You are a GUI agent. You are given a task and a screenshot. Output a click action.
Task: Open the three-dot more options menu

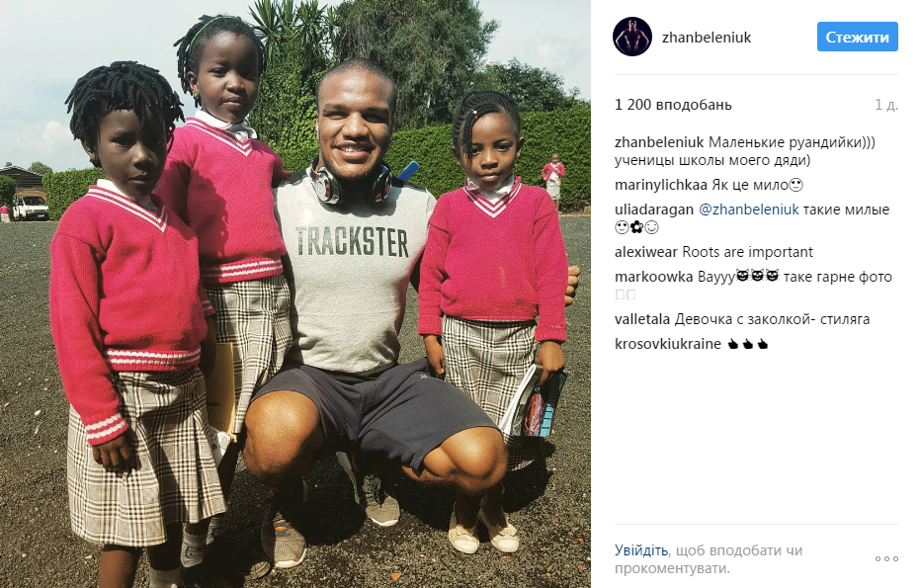tap(886, 558)
